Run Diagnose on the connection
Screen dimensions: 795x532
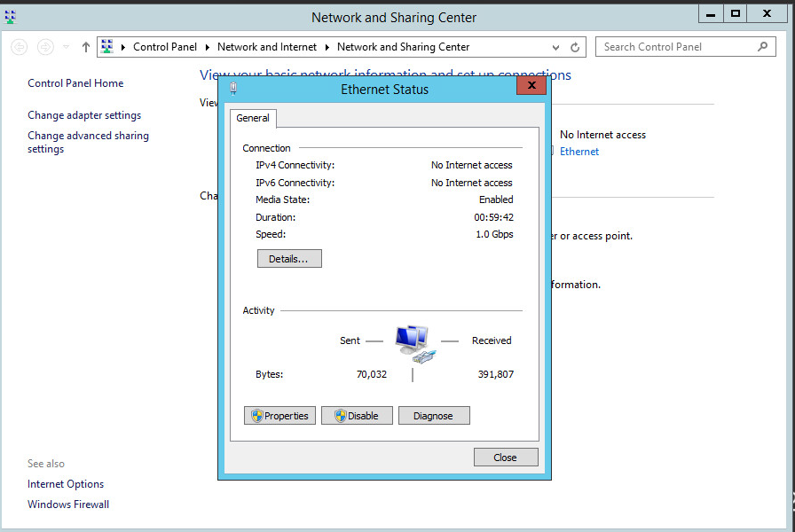coord(433,416)
